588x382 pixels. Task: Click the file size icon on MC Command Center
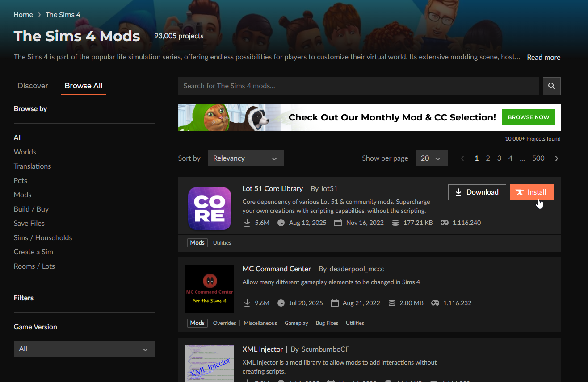[392, 303]
